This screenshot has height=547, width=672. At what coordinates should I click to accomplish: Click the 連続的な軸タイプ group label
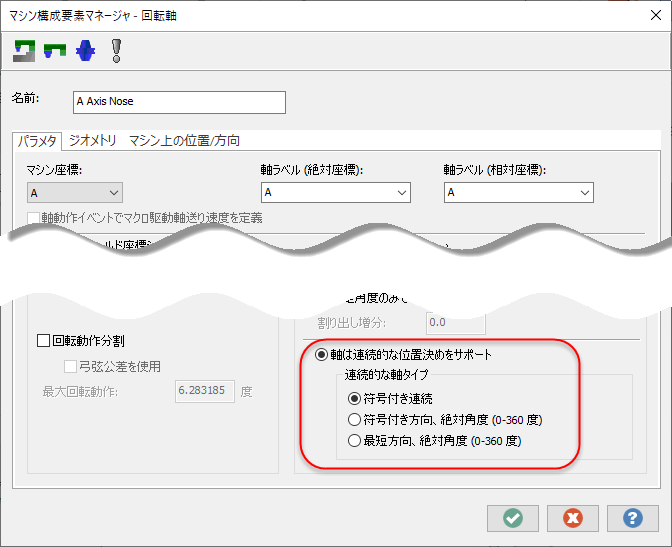(x=386, y=375)
